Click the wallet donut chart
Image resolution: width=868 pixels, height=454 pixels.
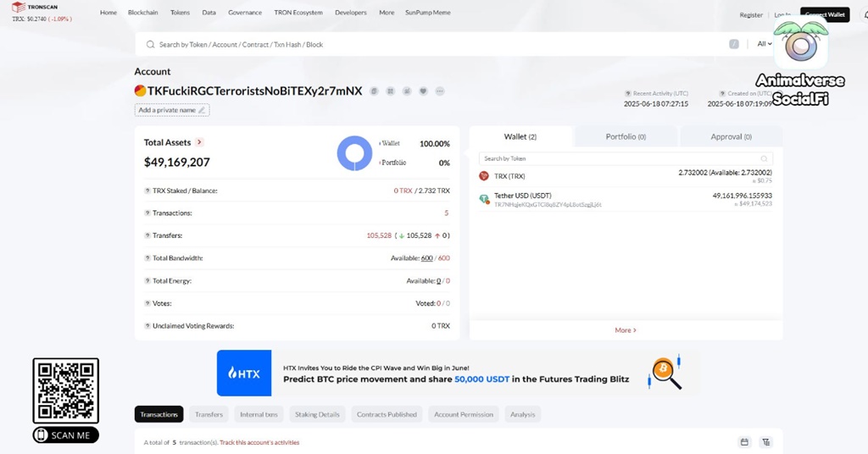pos(353,153)
